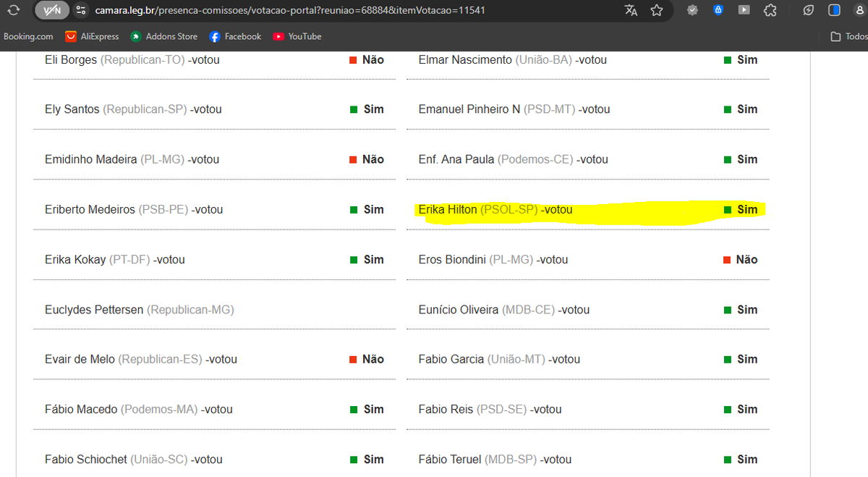This screenshot has width=868, height=477.
Task: Click the Sim vote of Fabio Reis
Action: click(741, 409)
